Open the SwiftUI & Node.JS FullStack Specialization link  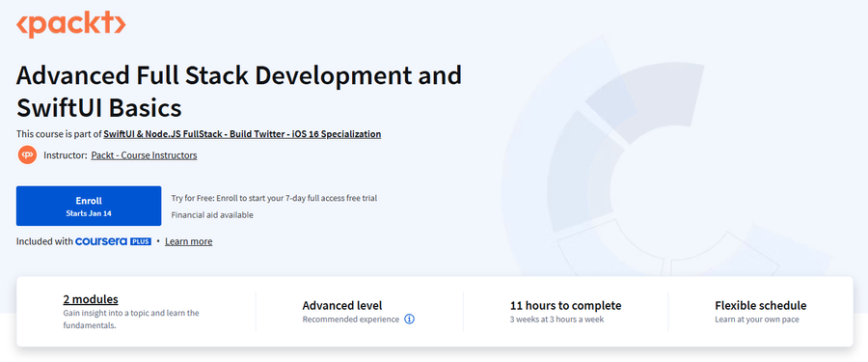point(242,133)
